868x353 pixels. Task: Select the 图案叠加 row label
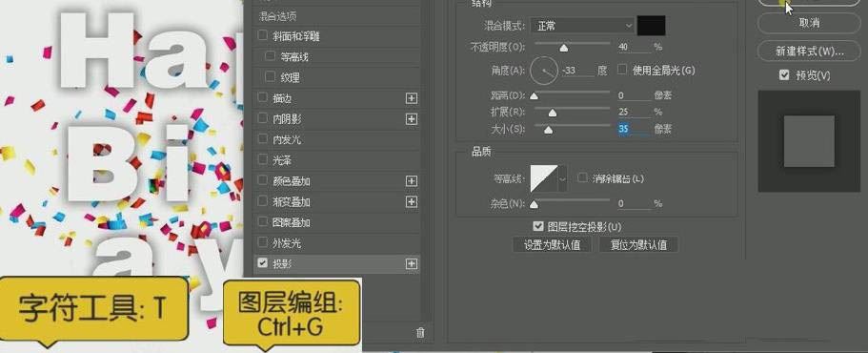(x=292, y=223)
